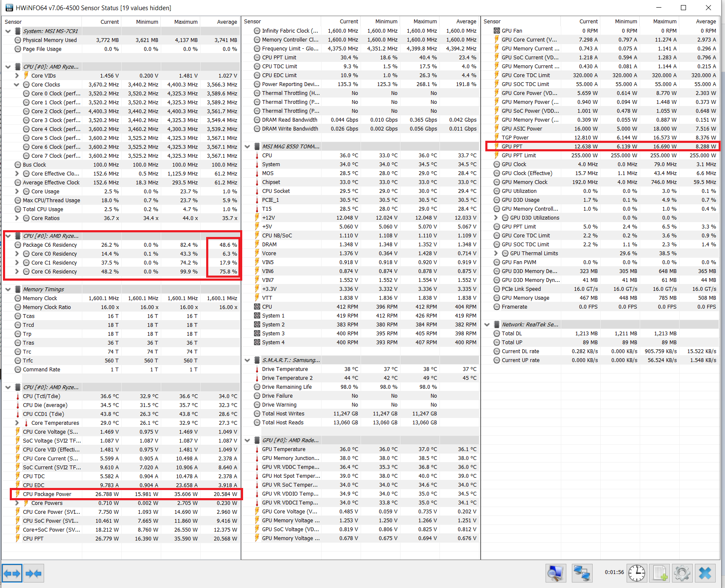Open sensor settings with the gear button

click(x=682, y=574)
